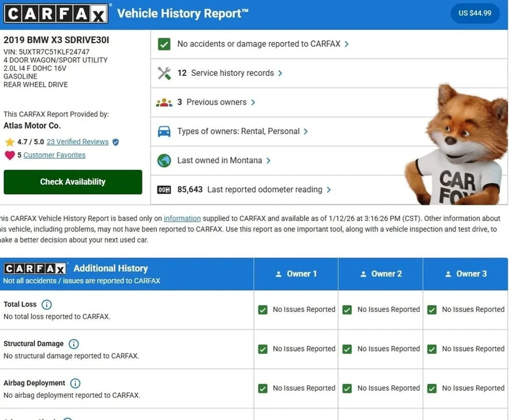
Task: Click the Structural Damage info icon
Action: pos(73,344)
